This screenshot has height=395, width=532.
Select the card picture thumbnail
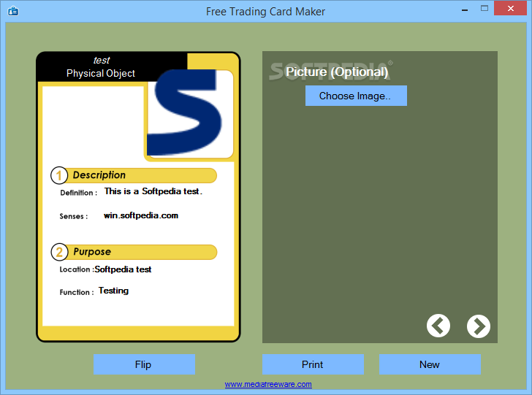tap(190, 113)
